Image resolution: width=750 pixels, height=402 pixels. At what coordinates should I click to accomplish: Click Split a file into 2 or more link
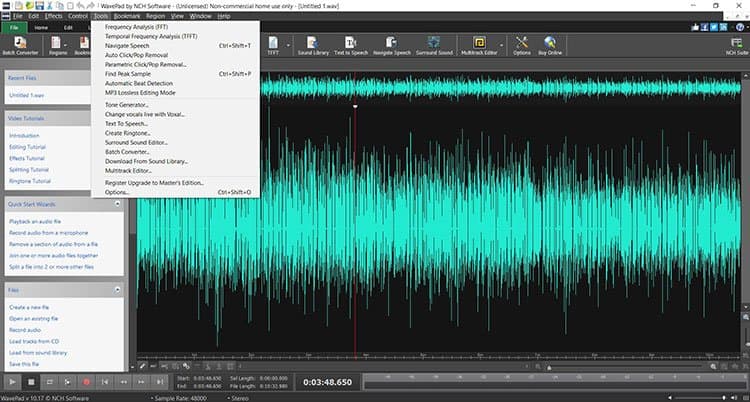coord(52,267)
